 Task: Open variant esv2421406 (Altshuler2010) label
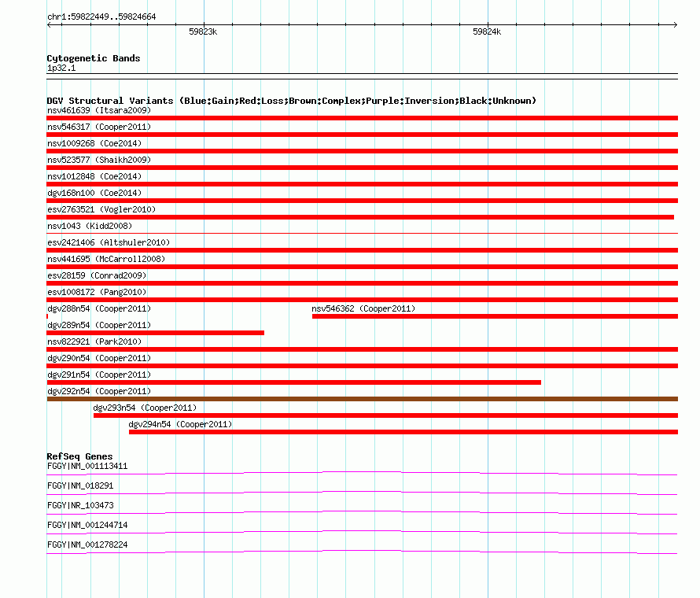pos(109,242)
